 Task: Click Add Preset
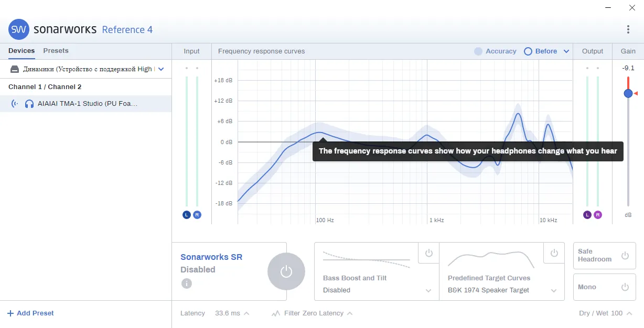[30, 313]
